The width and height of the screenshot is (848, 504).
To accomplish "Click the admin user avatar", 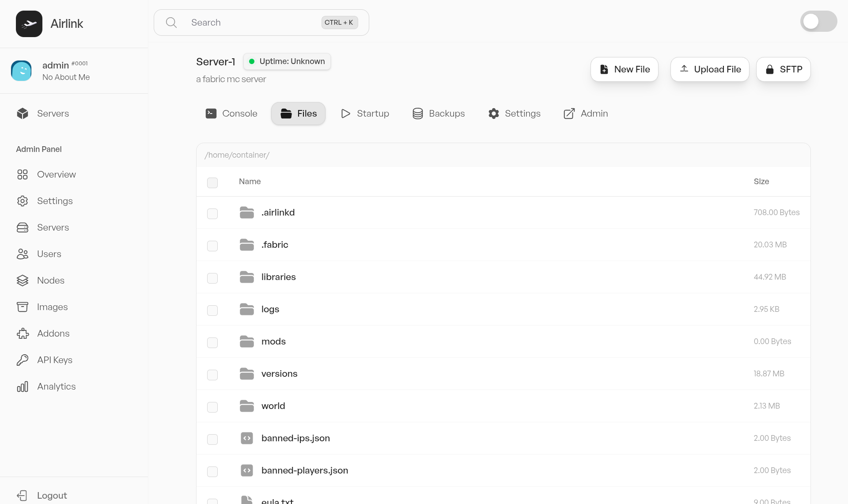I will (21, 71).
